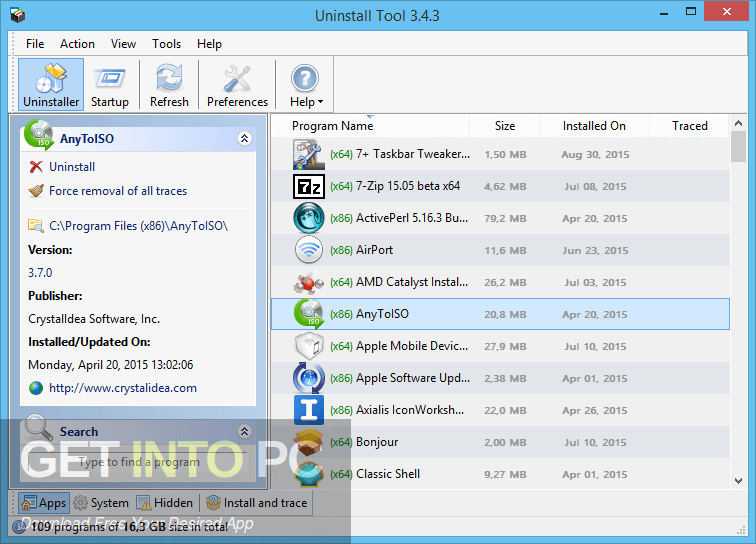This screenshot has height=544, width=756.
Task: Click the vertical scrollbar thumb
Action: [738, 147]
